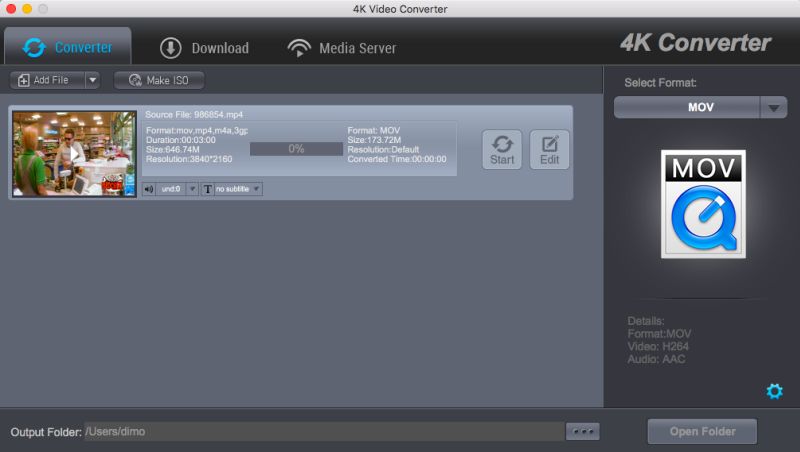800x452 pixels.
Task: Click Converted Time:00:00:00 text
Action: 397,159
